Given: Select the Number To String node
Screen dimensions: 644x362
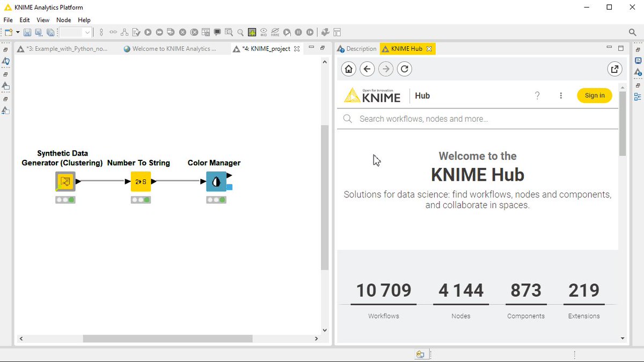Looking at the screenshot, I should point(141,181).
